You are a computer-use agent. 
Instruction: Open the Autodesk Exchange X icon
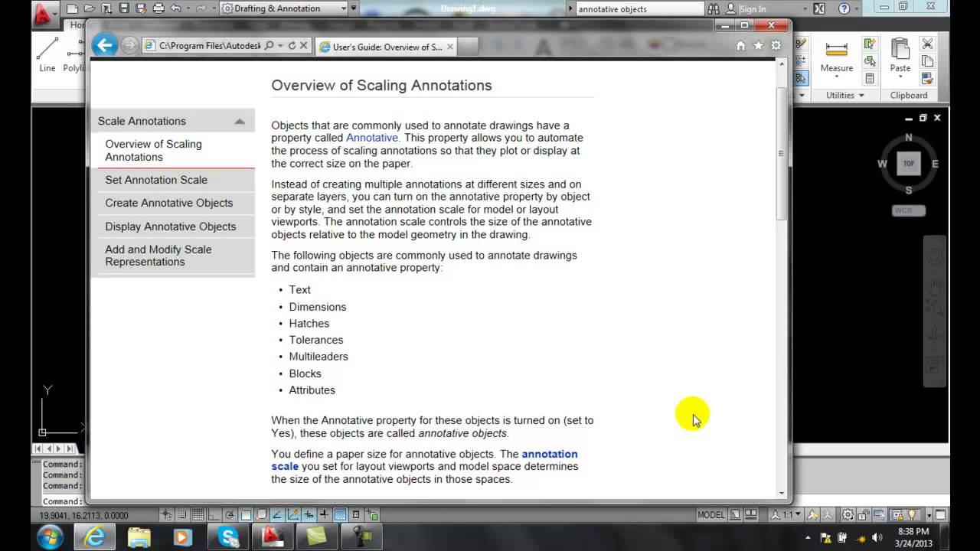click(819, 9)
